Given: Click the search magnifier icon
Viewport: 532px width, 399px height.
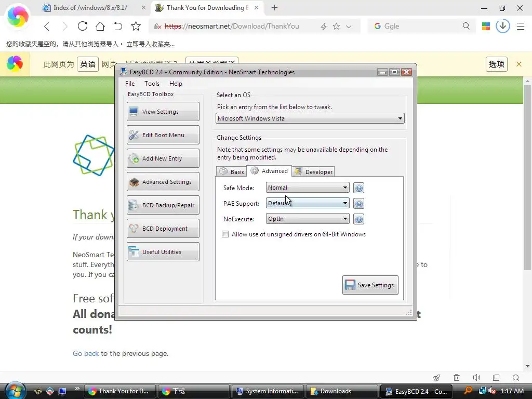Looking at the screenshot, I should (x=466, y=26).
